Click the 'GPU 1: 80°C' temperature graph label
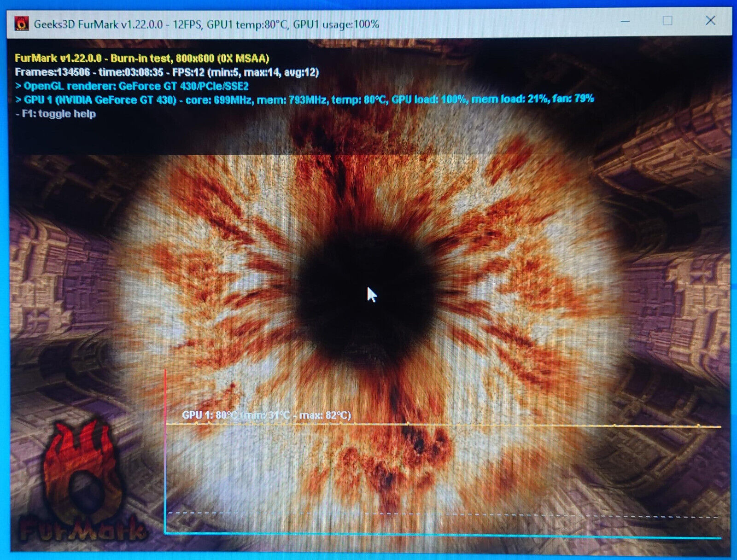Viewport: 737px width, 560px height. [266, 415]
